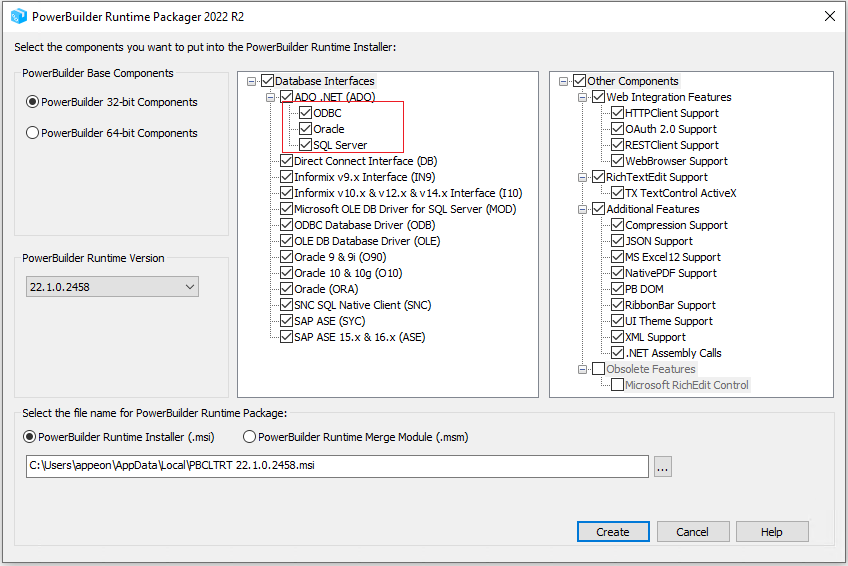Image resolution: width=848 pixels, height=566 pixels.
Task: Close the Runtime Packager dialog
Action: [829, 16]
